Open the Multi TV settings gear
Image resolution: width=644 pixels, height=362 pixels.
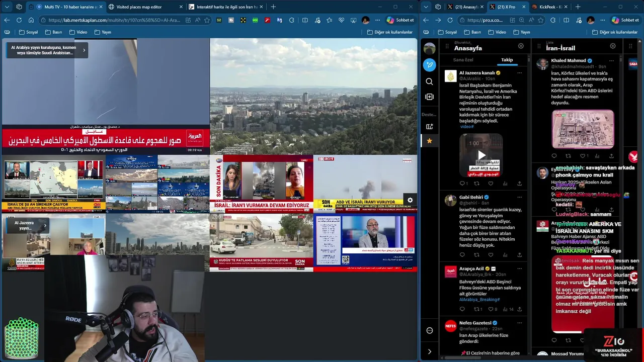pos(410,200)
